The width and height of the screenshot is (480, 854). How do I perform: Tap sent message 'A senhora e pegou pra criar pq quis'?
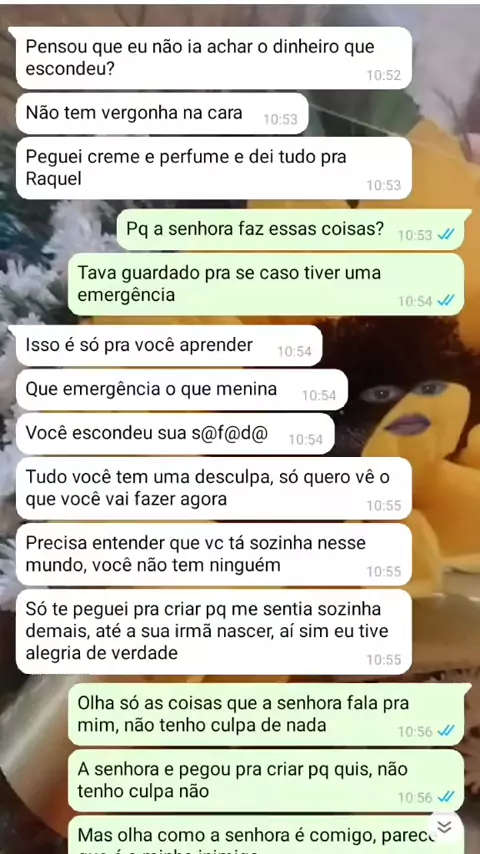tap(266, 780)
